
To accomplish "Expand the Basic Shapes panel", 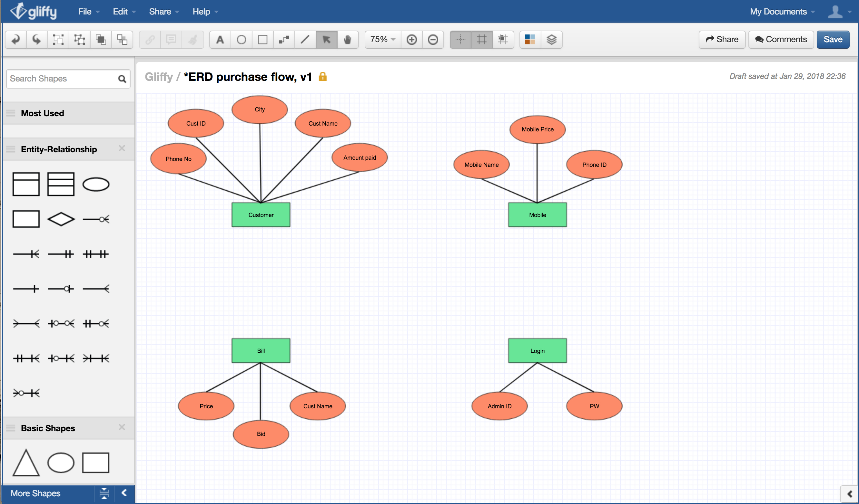I will [x=48, y=428].
